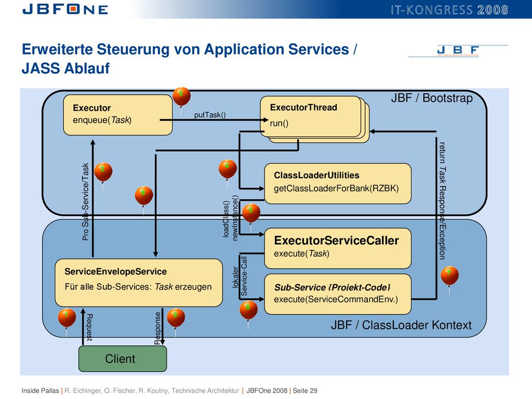Click the 'JBF / ClassLoader Kontext' label

pos(401,325)
